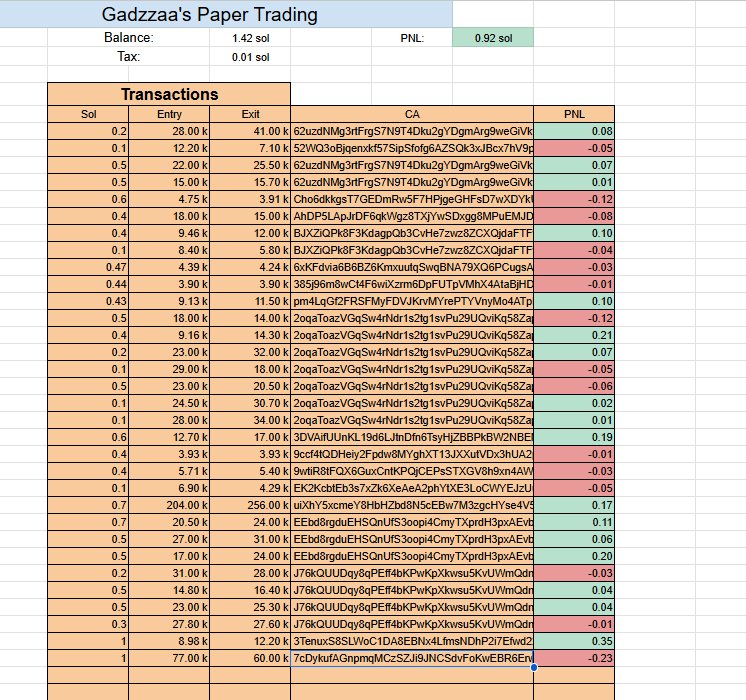Click the Exit cell 25.30 k
Viewport: 746px width, 700px height.
(x=250, y=608)
